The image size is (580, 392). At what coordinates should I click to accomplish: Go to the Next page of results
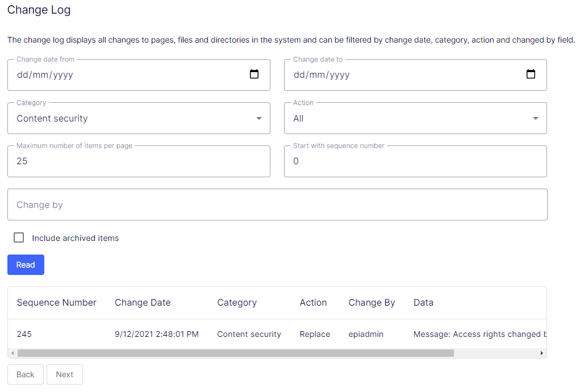65,374
